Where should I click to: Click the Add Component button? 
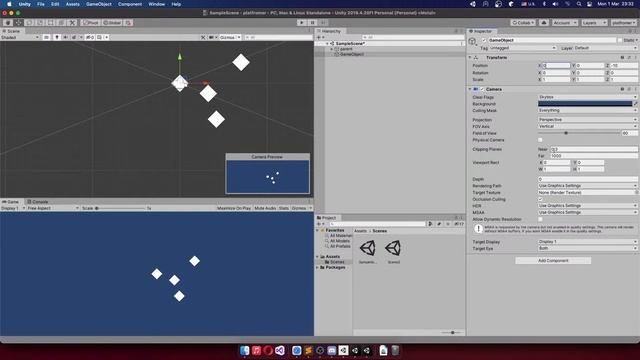(x=553, y=260)
